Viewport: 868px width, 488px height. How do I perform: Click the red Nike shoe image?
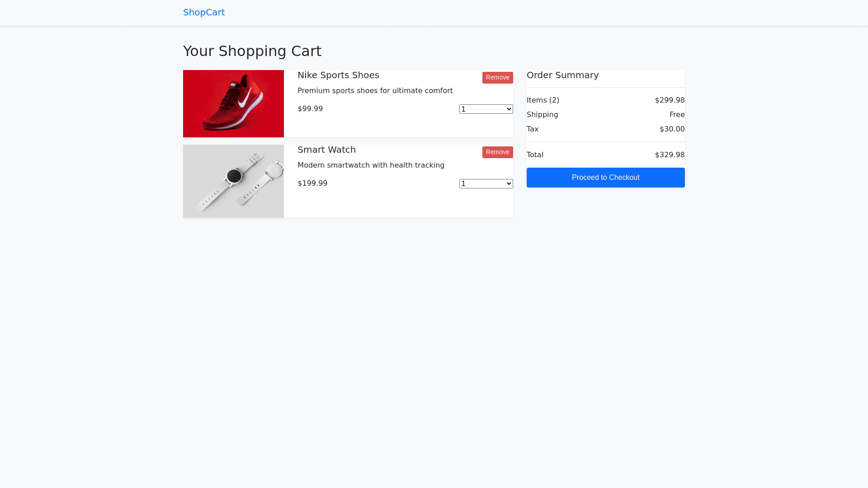(x=233, y=103)
